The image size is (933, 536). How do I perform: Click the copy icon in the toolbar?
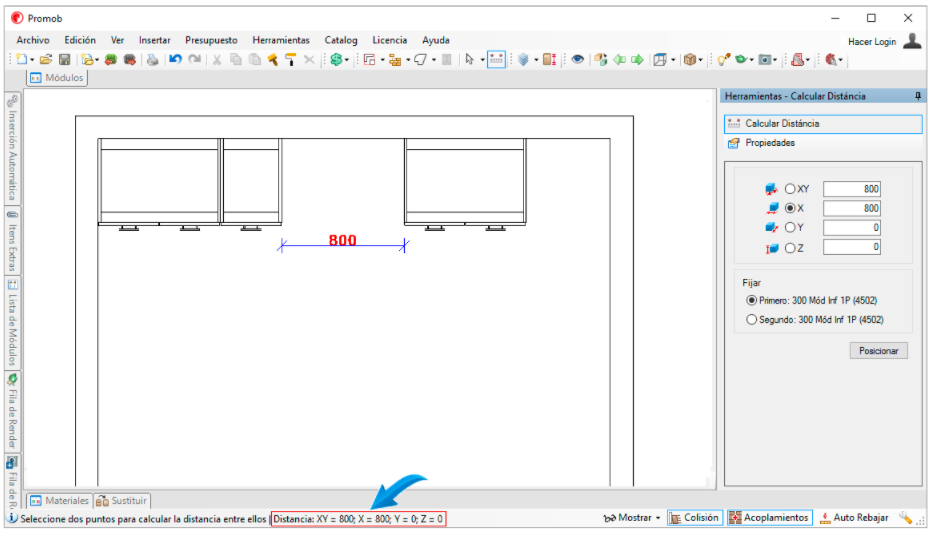236,59
